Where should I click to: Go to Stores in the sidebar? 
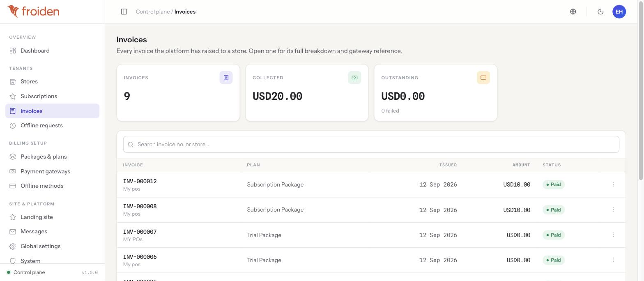pos(52,81)
